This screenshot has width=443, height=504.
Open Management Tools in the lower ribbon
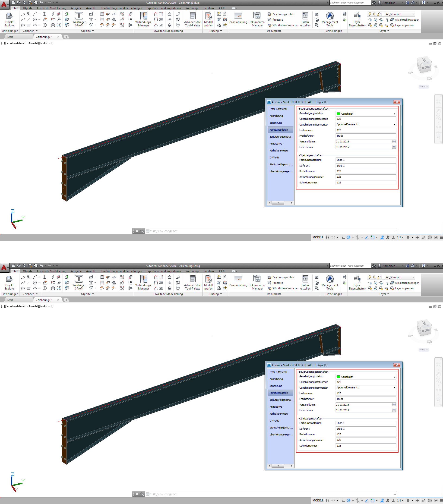[x=330, y=283]
